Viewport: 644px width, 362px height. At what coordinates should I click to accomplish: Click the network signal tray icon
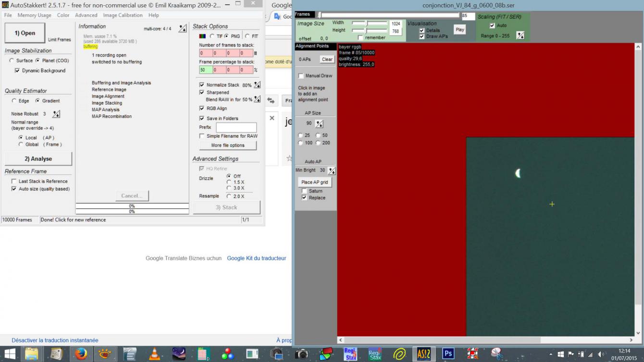(591, 355)
